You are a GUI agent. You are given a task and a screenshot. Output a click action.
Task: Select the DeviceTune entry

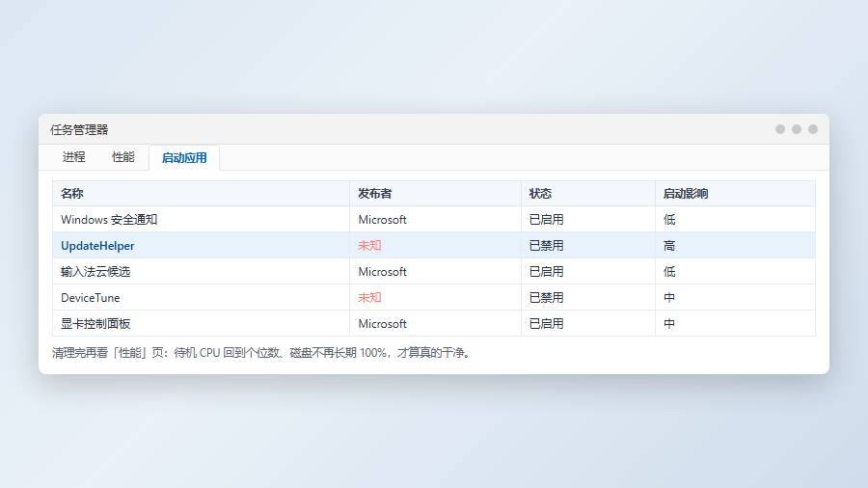click(x=91, y=298)
